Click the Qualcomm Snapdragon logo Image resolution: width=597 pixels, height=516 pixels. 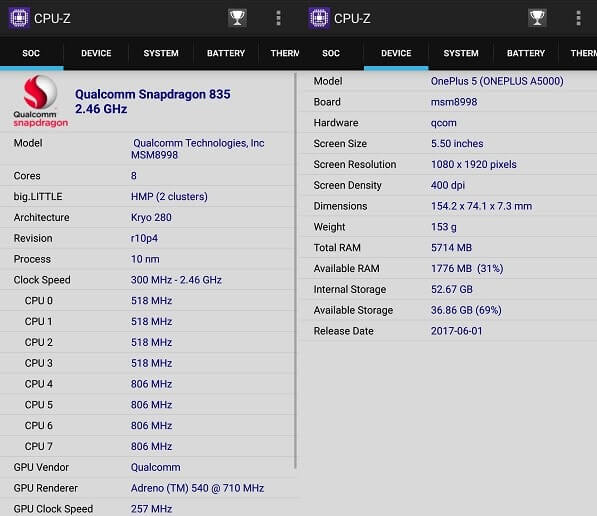click(40, 101)
